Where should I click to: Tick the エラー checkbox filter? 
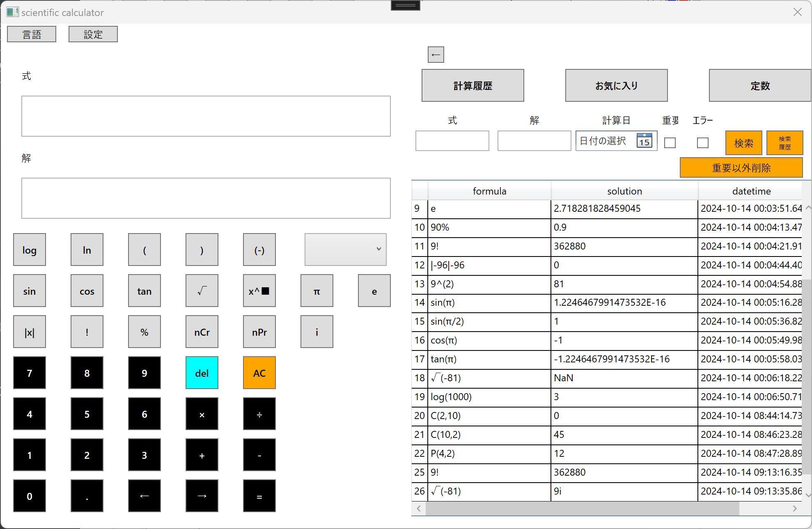(702, 143)
